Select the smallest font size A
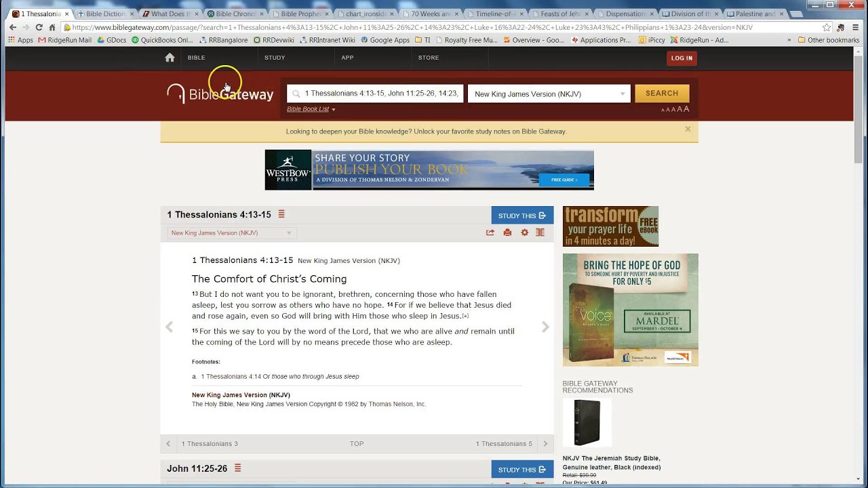The width and height of the screenshot is (868, 488). click(x=663, y=110)
